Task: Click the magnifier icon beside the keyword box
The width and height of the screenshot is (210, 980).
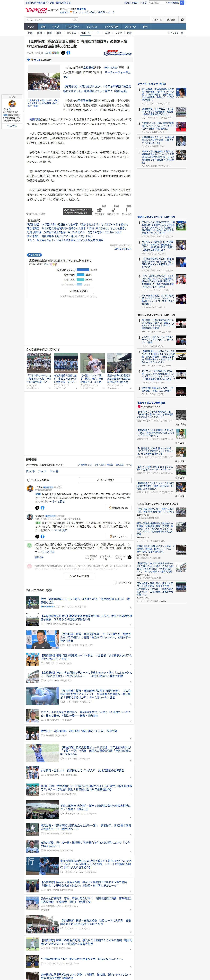Action: [x=75, y=20]
